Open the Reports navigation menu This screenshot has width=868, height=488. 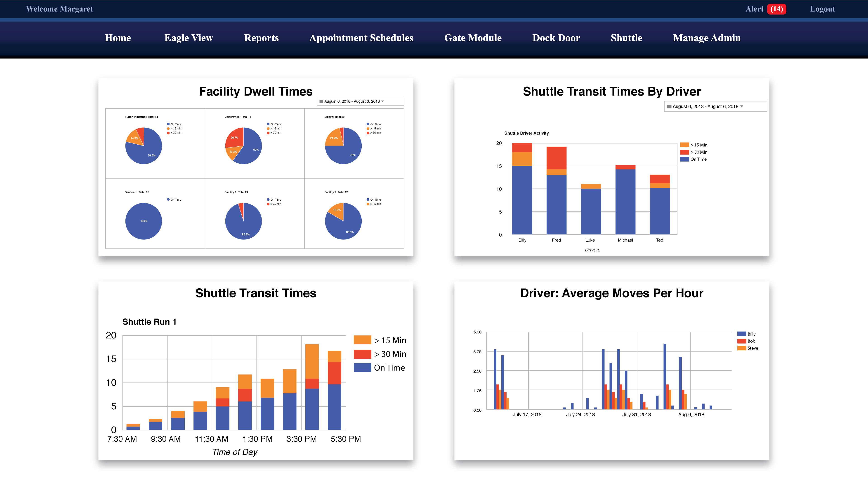point(261,38)
